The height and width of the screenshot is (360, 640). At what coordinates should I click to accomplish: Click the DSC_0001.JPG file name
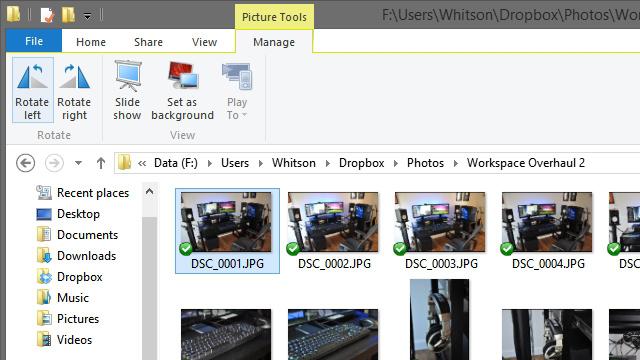pyautogui.click(x=227, y=264)
